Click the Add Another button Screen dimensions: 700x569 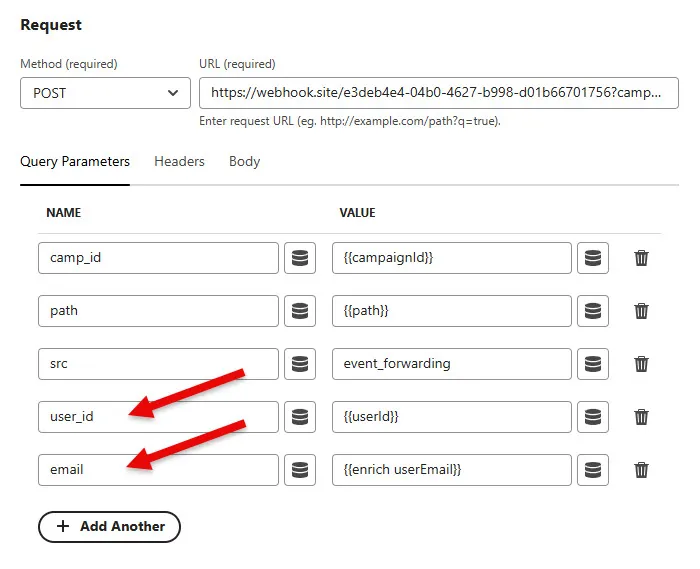tap(109, 527)
